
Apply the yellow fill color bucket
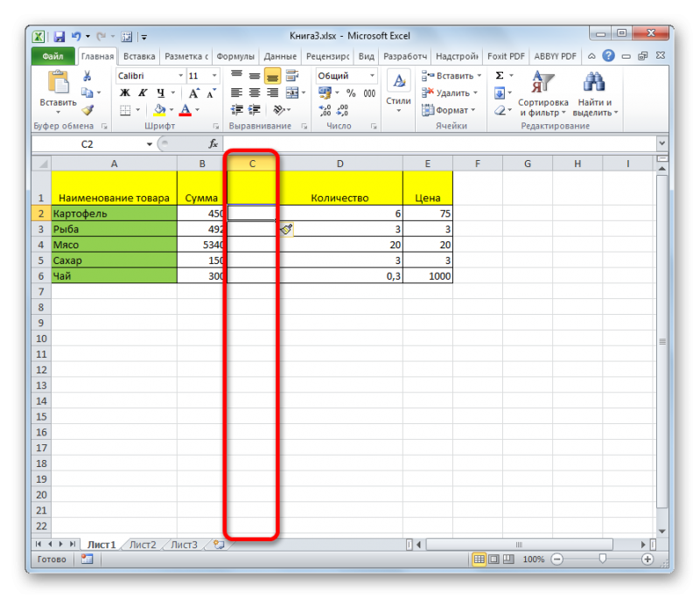159,109
